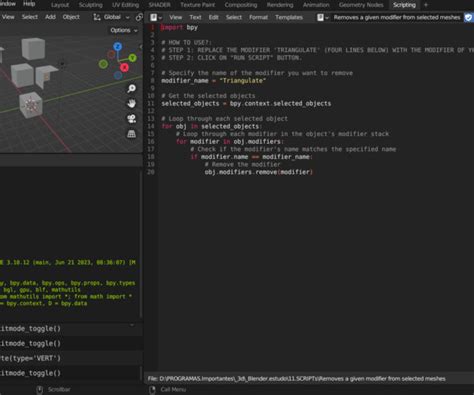474x395 pixels.
Task: Click the green Y axis gizmo ball
Action: (x=132, y=58)
